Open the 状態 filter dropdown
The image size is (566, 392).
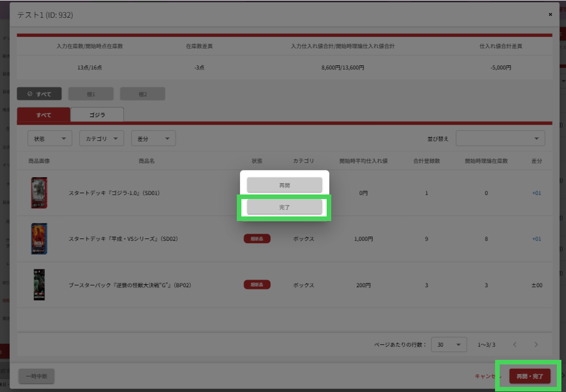50,138
